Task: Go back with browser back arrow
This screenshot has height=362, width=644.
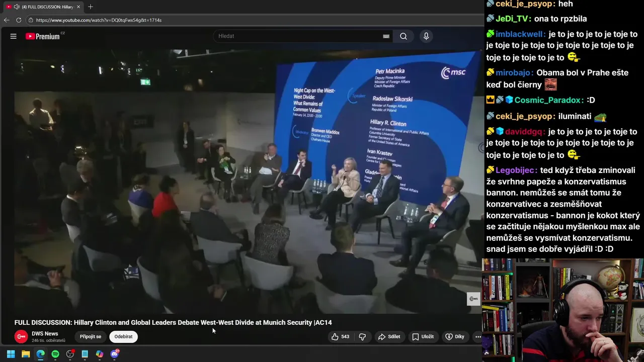Action: tap(7, 20)
